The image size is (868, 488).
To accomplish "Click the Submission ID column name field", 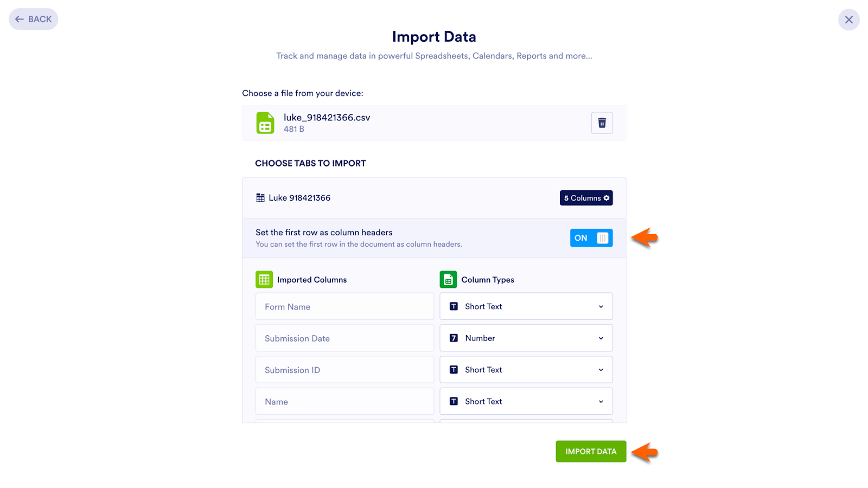I will pyautogui.click(x=344, y=370).
